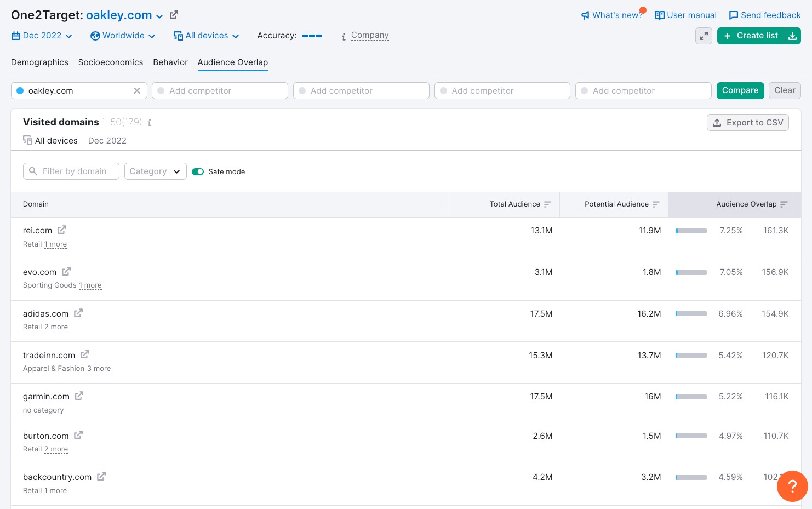Expand rei.com '1 more' categories
Image resolution: width=812 pixels, height=509 pixels.
point(55,244)
